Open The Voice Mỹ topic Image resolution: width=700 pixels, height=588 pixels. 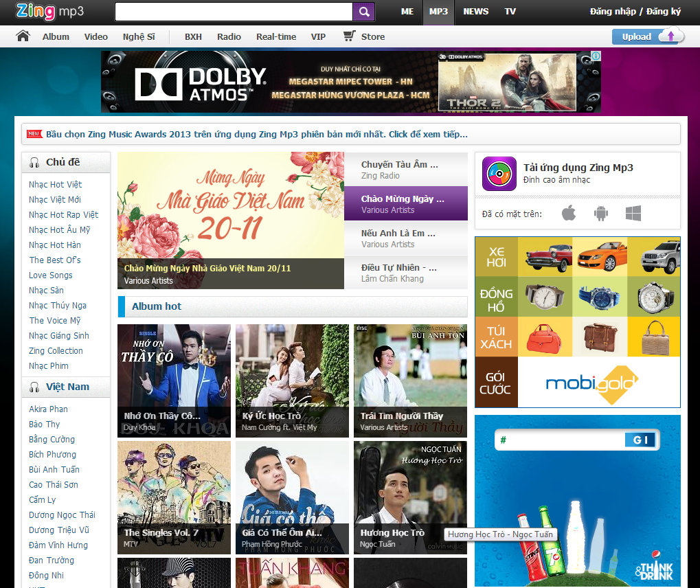coord(55,321)
